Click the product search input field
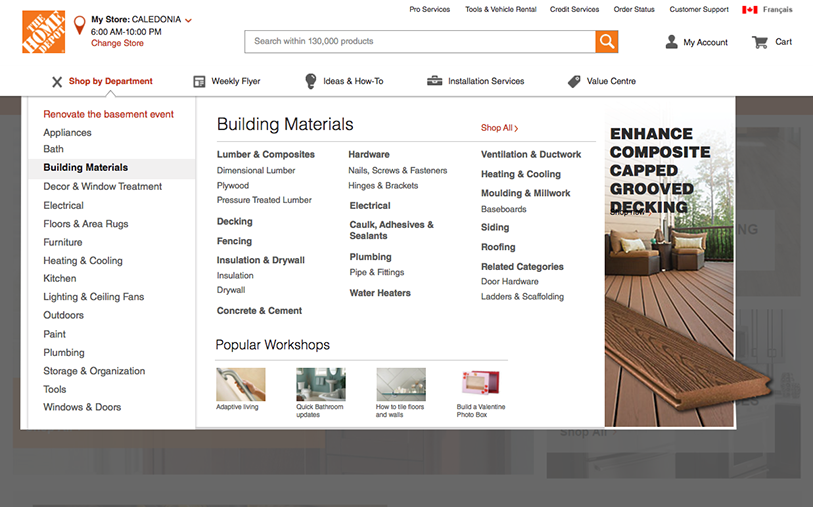Screen dimensions: 813x507 point(419,41)
